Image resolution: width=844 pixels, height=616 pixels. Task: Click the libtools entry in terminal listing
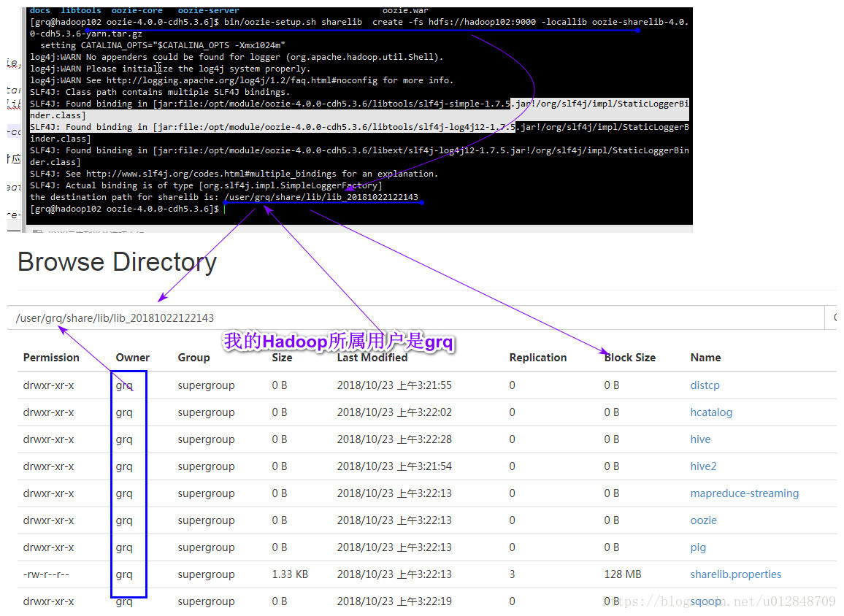point(81,10)
